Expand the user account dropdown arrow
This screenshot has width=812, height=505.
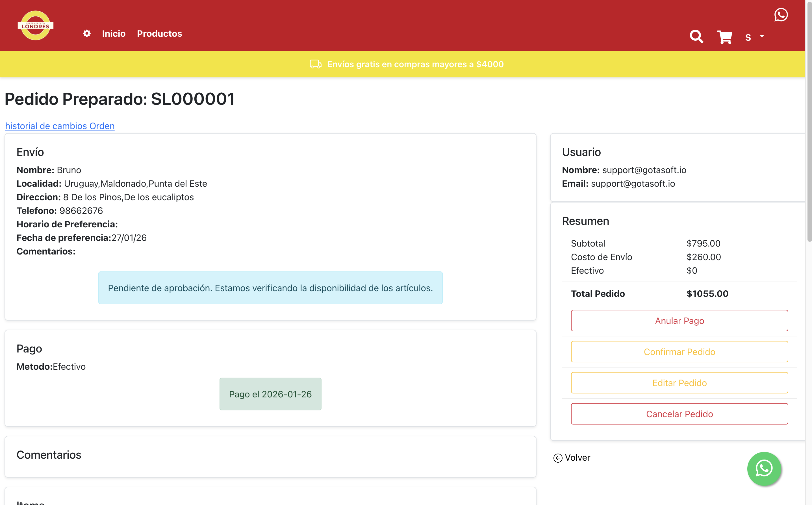pos(762,36)
